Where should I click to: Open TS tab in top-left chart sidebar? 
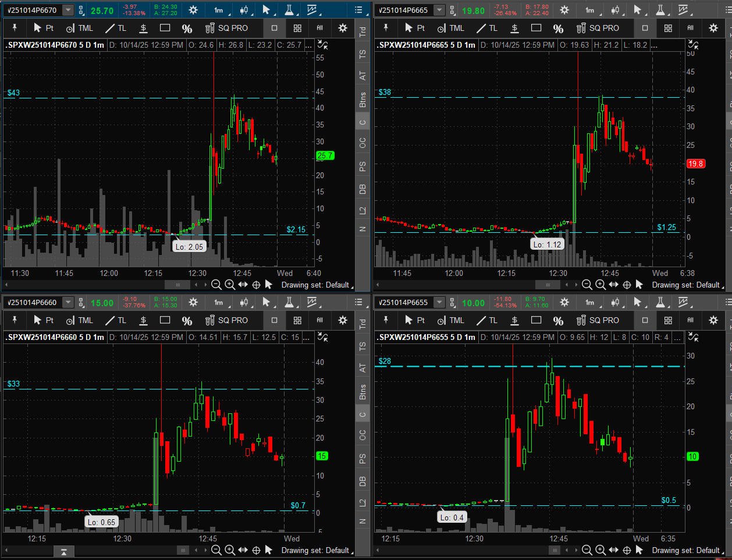(363, 54)
